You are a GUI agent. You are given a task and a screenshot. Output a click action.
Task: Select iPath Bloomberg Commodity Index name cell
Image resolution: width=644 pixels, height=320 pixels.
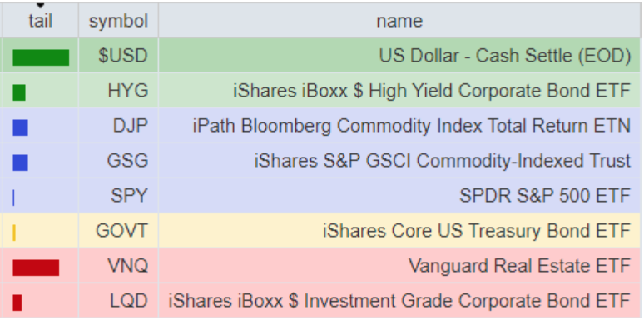399,125
